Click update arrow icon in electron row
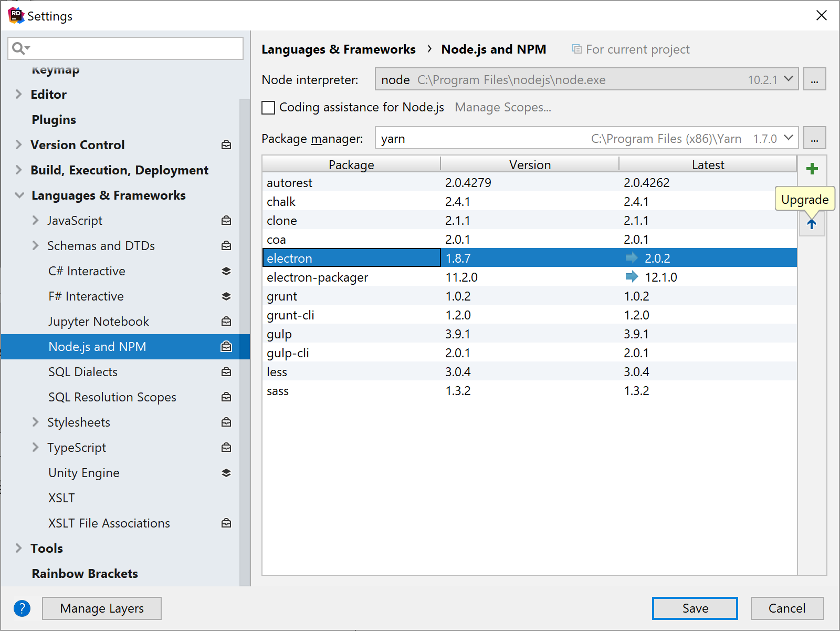Viewport: 840px width, 631px height. point(632,258)
